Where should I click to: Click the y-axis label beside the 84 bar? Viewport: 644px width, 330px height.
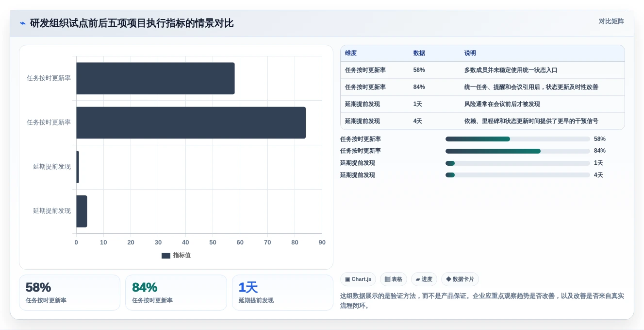point(49,122)
